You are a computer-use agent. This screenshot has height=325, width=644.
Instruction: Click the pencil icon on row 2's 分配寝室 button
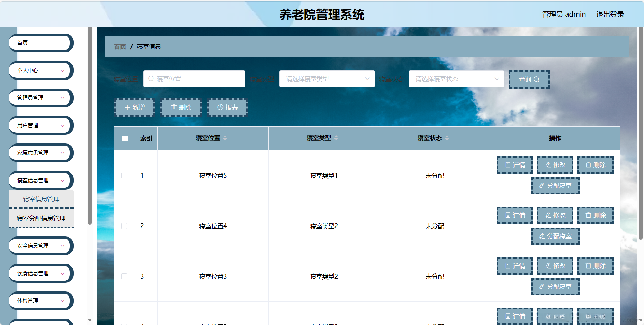[542, 236]
